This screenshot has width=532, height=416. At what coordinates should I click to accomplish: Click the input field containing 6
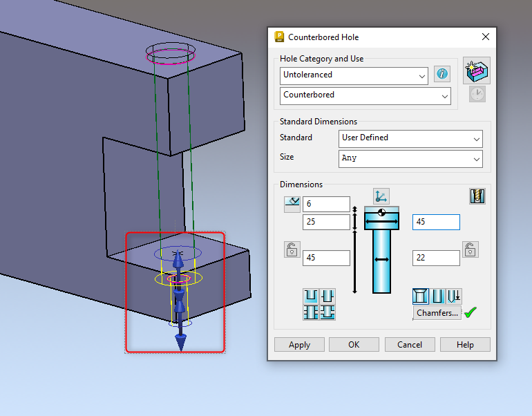(x=326, y=204)
